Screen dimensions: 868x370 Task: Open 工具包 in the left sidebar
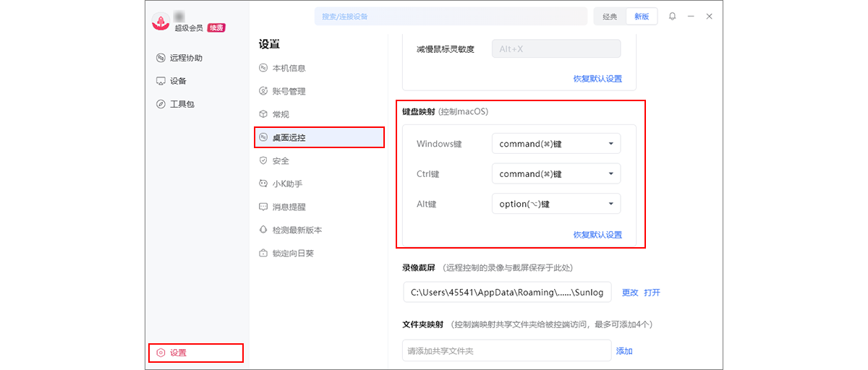(182, 104)
